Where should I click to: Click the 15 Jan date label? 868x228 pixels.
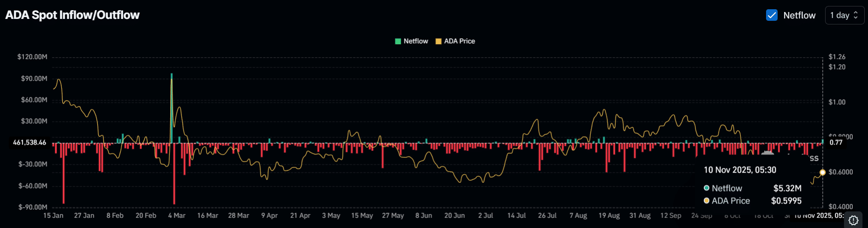point(53,216)
